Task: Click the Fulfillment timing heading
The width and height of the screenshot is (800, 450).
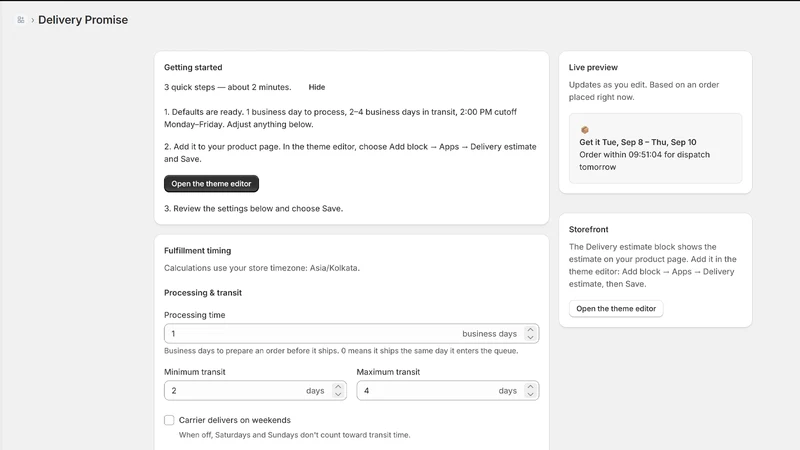Action: tap(197, 251)
